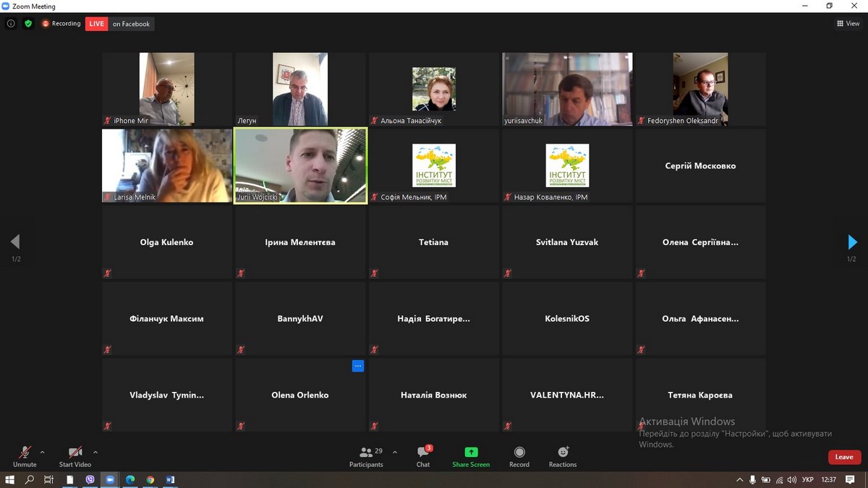Expand audio options arrow next to Unmute
The image size is (868, 488).
(x=42, y=453)
